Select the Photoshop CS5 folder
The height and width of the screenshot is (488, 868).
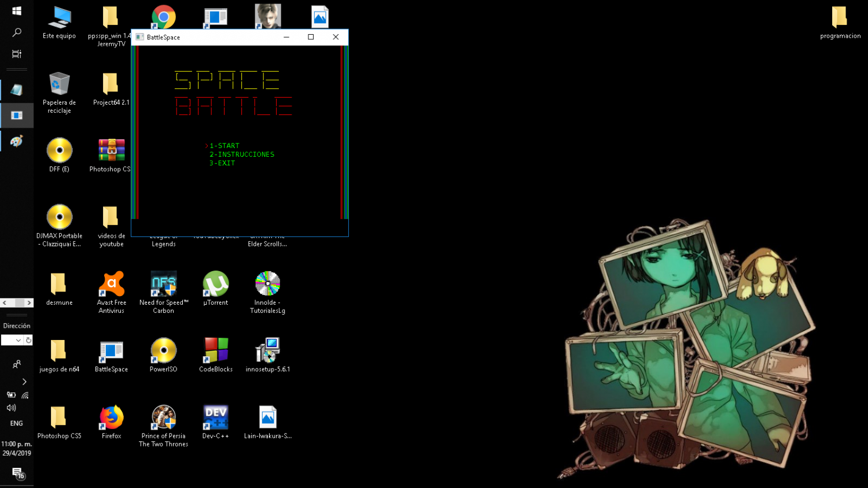click(59, 422)
